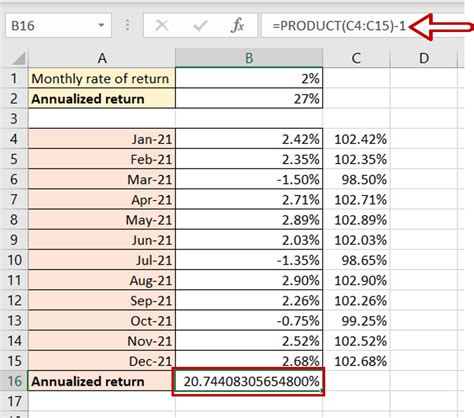Click the Enter checkmark formula bar icon

tap(200, 25)
